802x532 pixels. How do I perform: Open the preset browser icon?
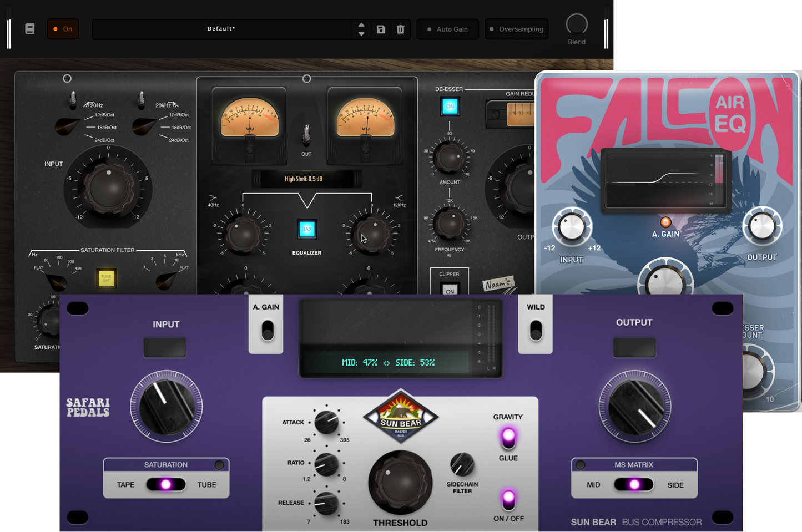pyautogui.click(x=29, y=28)
